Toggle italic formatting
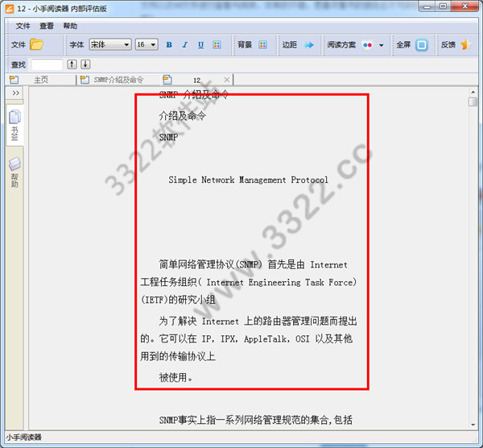Screen dimensions: 483x448 click(x=185, y=44)
